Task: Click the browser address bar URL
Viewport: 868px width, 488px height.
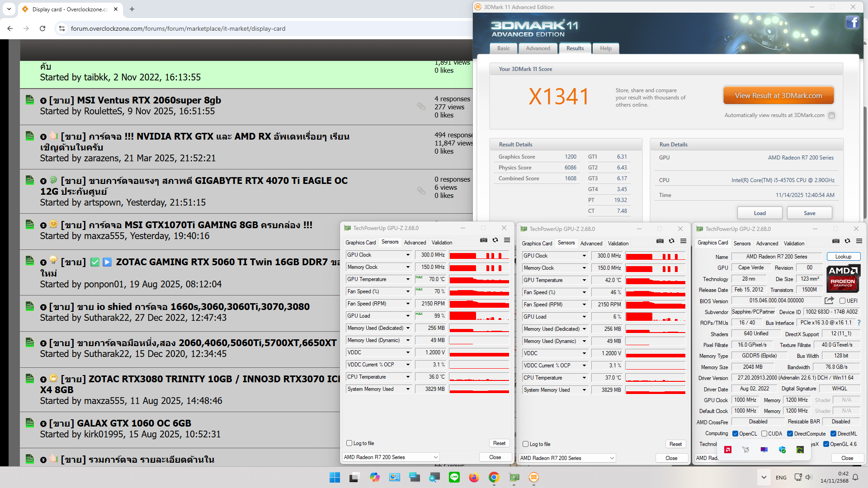Action: (178, 28)
